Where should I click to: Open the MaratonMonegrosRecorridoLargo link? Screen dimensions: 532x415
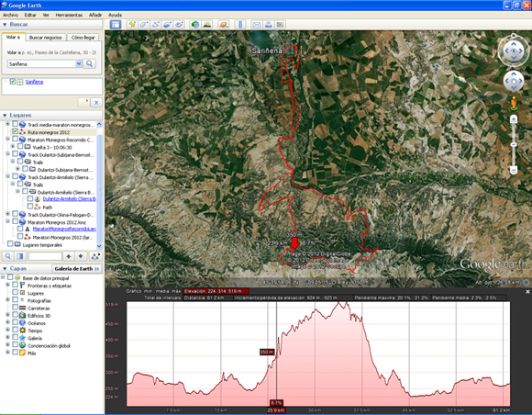(64, 229)
